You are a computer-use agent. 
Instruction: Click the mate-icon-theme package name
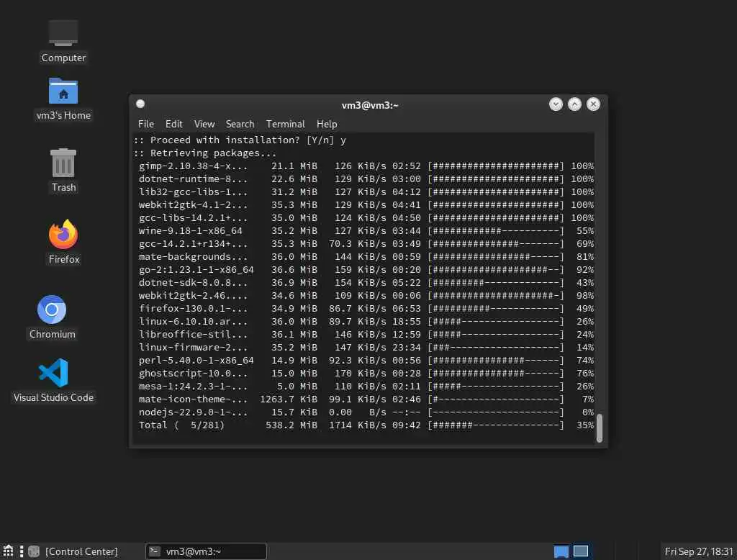[x=193, y=399]
